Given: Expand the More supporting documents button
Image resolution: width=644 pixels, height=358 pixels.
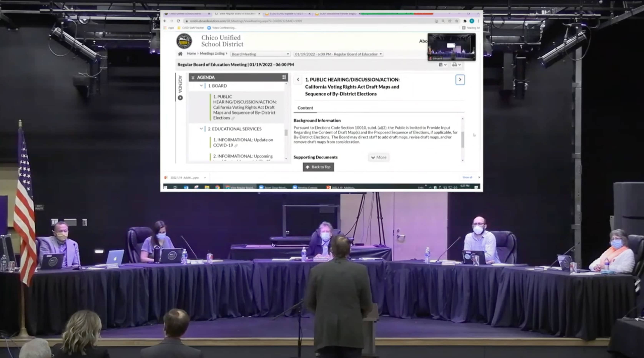Looking at the screenshot, I should click(378, 157).
